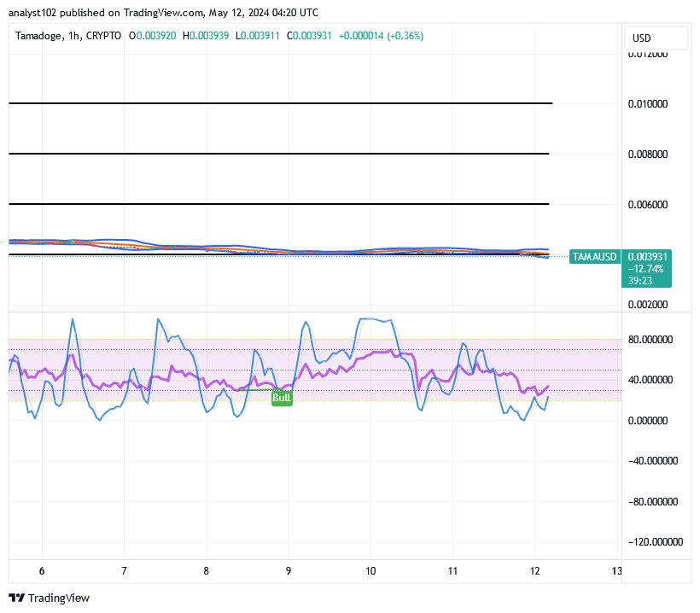Click date 11 on the time axis
Image resolution: width=700 pixels, height=613 pixels.
452,571
